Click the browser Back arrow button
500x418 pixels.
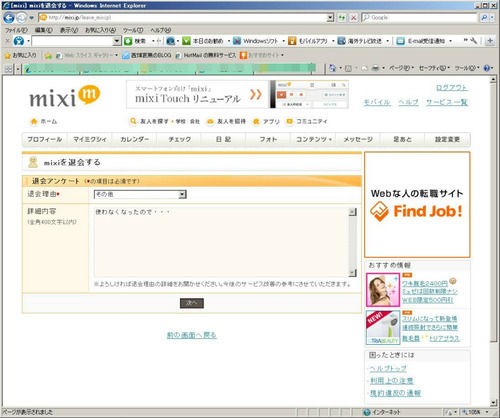[9, 18]
